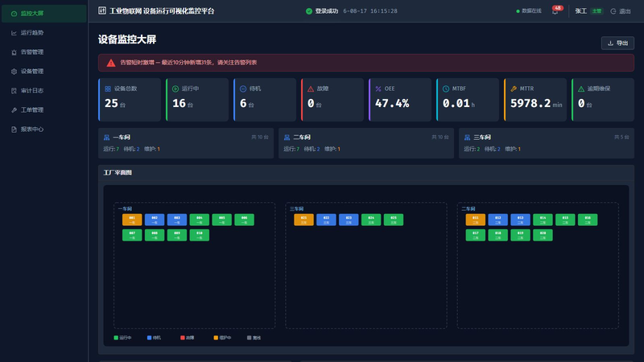Image resolution: width=644 pixels, height=362 pixels.
Task: Click the 设备总数 grid icon
Action: (x=108, y=88)
